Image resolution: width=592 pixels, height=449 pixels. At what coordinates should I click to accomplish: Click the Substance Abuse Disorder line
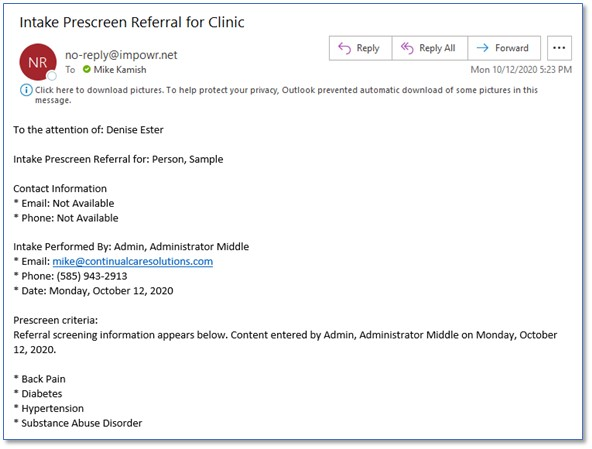coord(78,423)
